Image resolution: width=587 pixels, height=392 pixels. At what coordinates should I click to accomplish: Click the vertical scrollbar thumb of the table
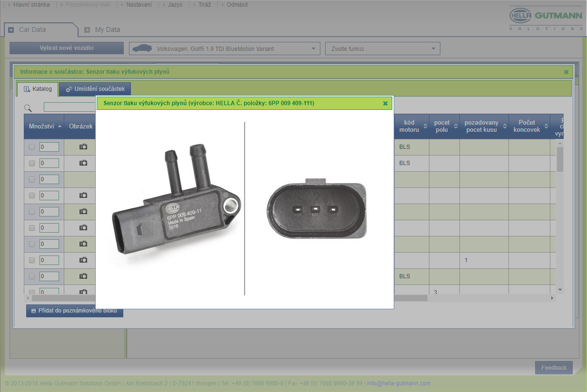click(x=560, y=159)
